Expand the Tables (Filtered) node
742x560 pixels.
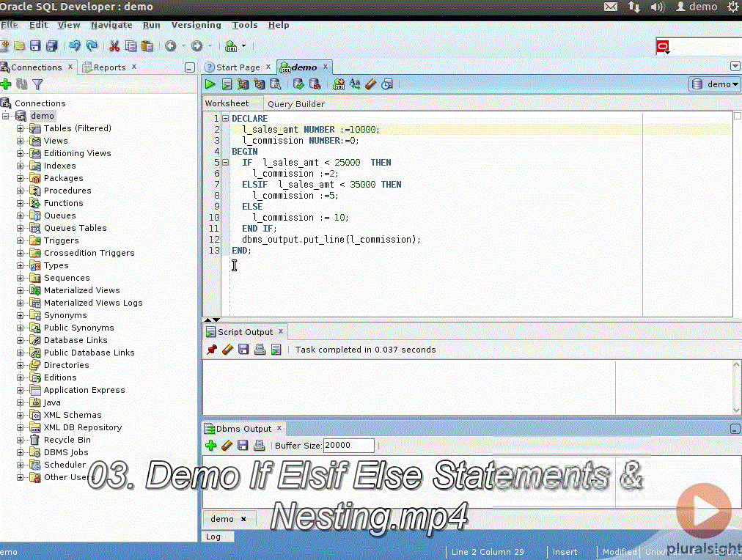point(20,128)
